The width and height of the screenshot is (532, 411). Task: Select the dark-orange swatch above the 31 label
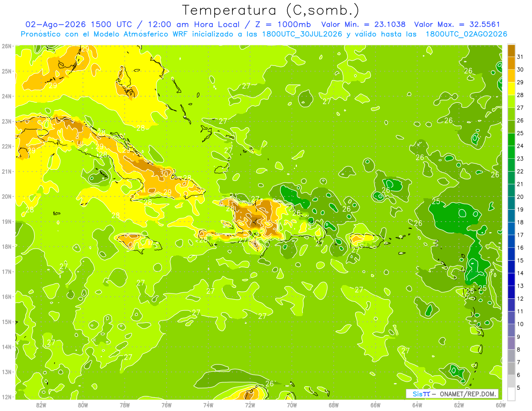tap(511, 50)
